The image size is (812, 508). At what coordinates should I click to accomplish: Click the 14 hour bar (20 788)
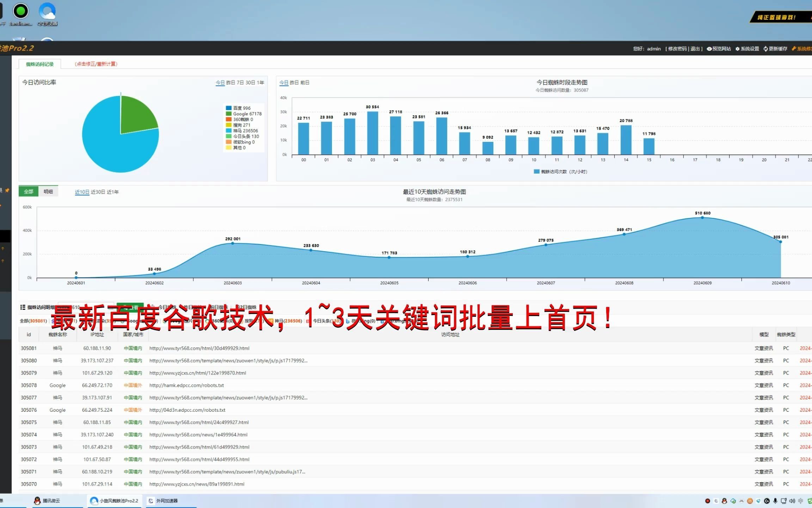click(x=626, y=140)
